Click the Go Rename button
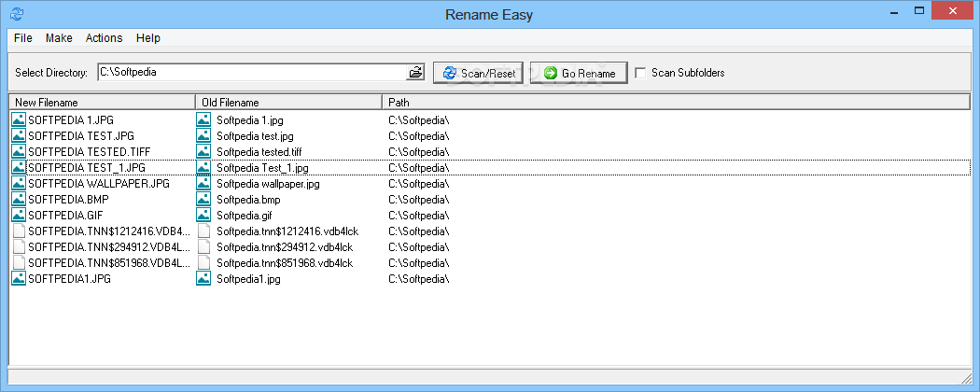This screenshot has height=392, width=980. pyautogui.click(x=579, y=73)
